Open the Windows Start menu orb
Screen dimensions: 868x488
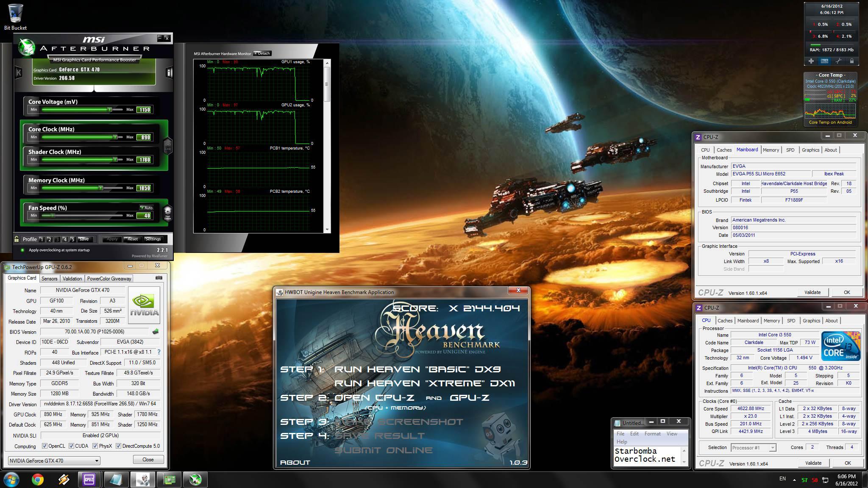[11, 480]
